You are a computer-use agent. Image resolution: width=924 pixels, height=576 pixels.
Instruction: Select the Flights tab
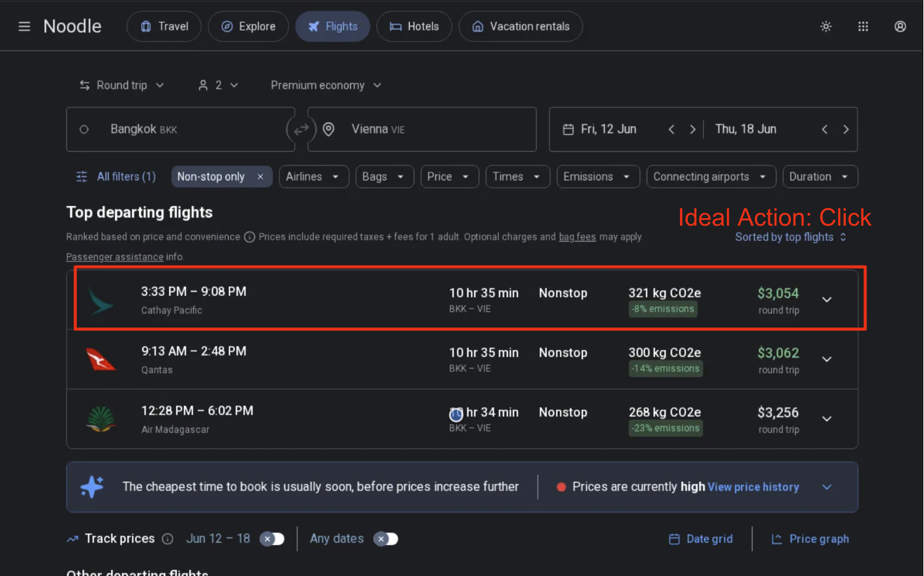[333, 26]
